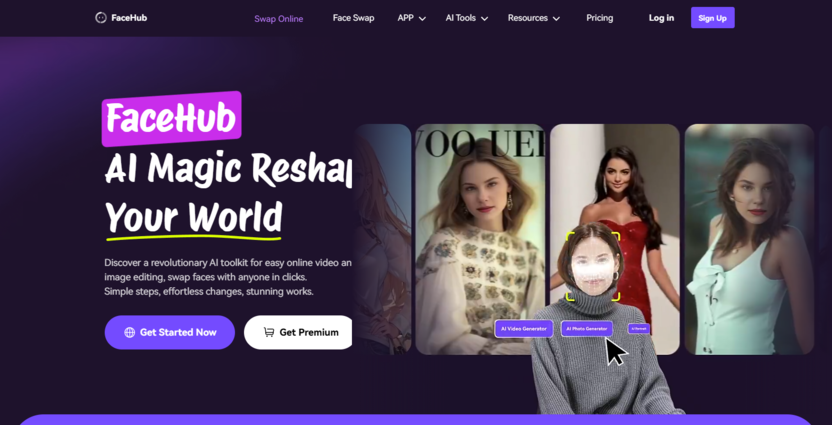Screen dimensions: 832x425
Task: Select the white top woman thumbnail
Action: pyautogui.click(x=749, y=239)
